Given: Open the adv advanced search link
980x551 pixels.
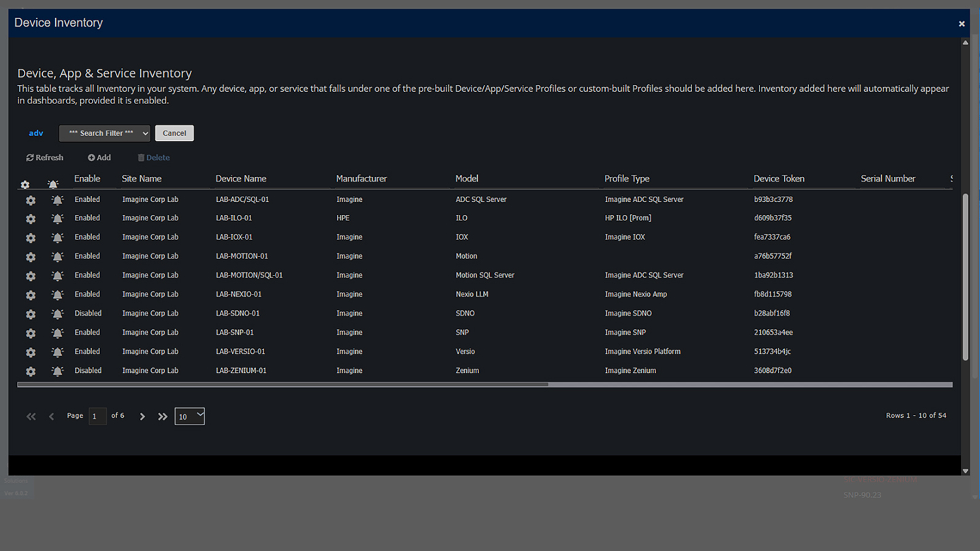Looking at the screenshot, I should 36,133.
